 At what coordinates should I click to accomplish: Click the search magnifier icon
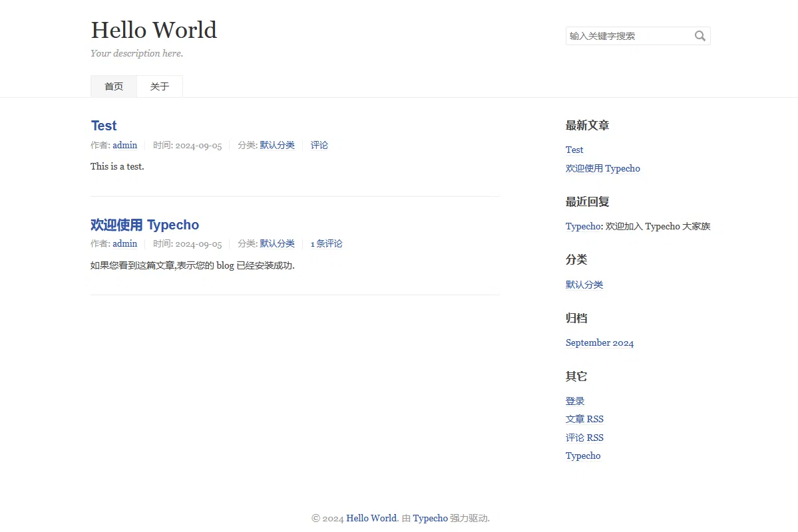(699, 36)
